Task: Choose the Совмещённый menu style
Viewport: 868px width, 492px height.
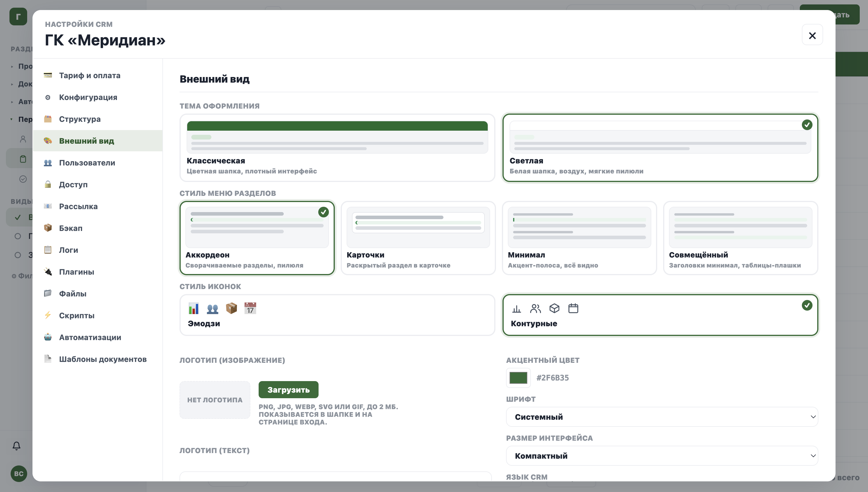Action: pyautogui.click(x=740, y=238)
